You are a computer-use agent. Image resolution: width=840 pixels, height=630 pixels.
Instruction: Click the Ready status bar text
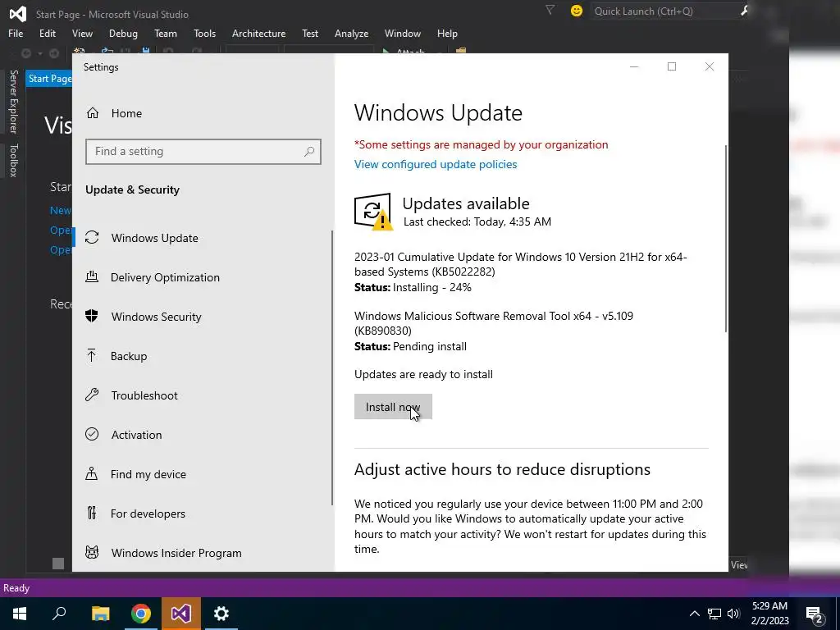pos(16,588)
